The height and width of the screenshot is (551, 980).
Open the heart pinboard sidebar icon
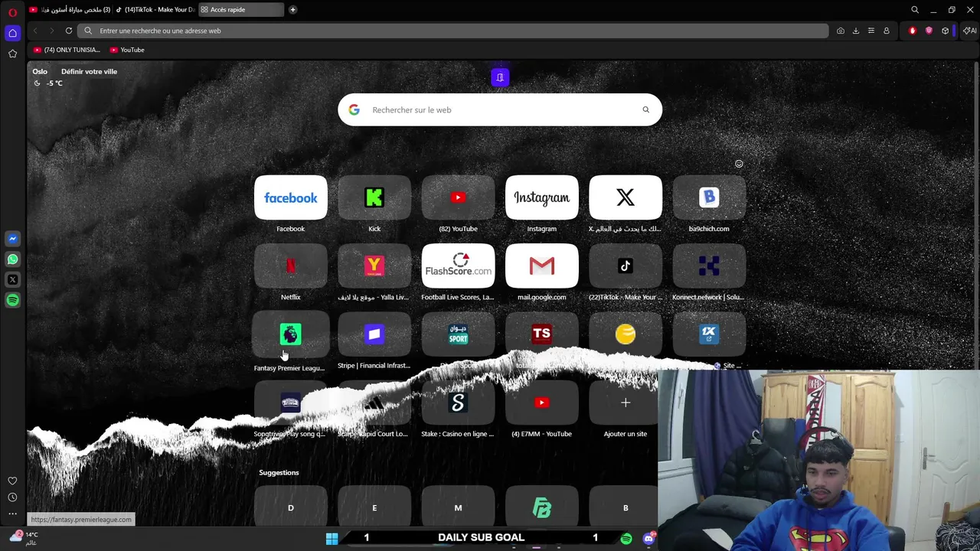(12, 481)
